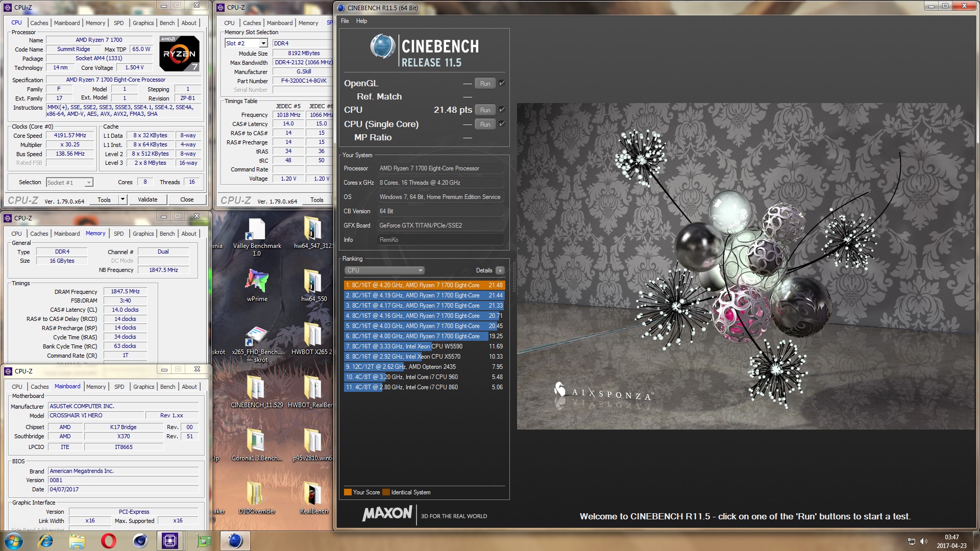Click the Ryzen 7 logo in CPU-Z
This screenshot has width=980, height=551.
click(179, 53)
